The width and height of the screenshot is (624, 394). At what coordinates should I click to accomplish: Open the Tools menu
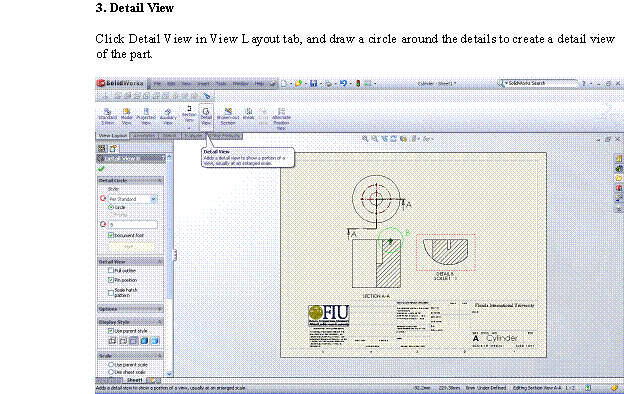click(x=220, y=84)
